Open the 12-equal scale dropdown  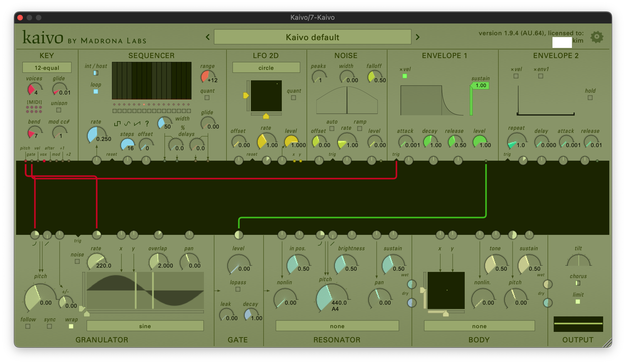click(47, 68)
